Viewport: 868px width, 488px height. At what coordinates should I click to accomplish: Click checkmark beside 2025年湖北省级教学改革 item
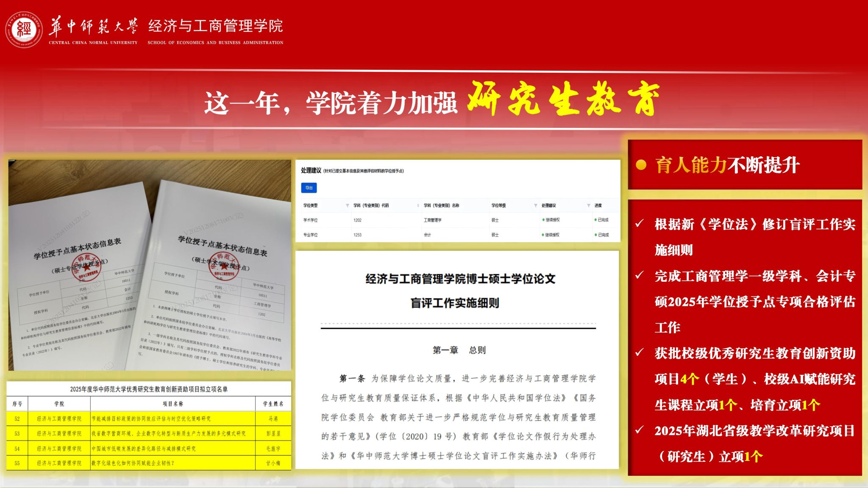click(640, 430)
